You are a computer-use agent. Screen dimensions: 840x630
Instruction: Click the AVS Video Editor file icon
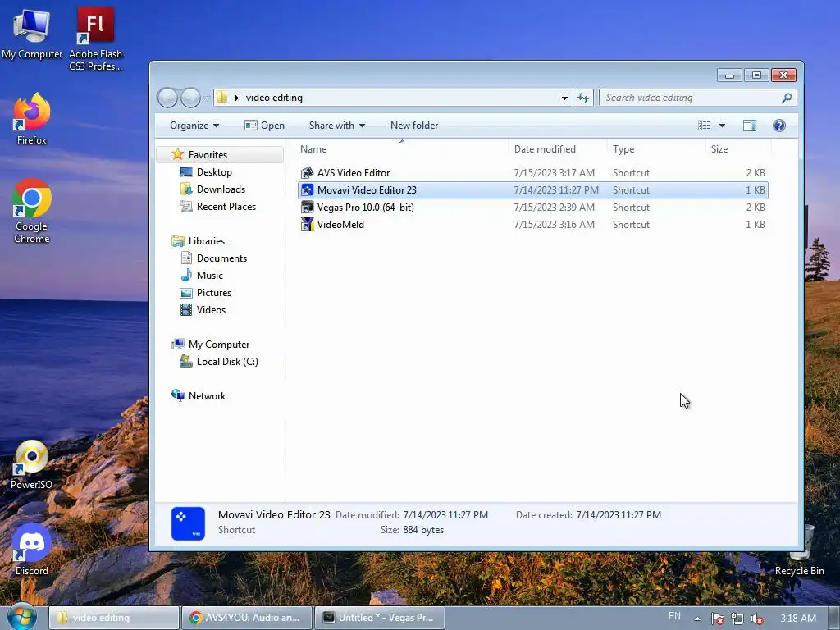pyautogui.click(x=307, y=172)
